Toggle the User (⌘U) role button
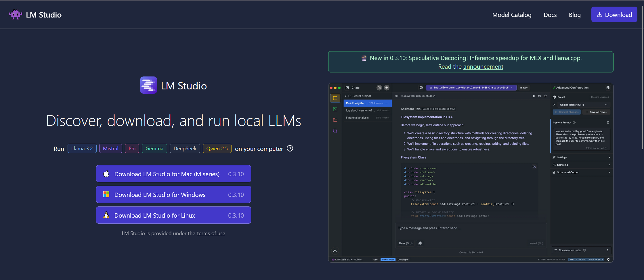This screenshot has height=280, width=644. pyautogui.click(x=406, y=243)
